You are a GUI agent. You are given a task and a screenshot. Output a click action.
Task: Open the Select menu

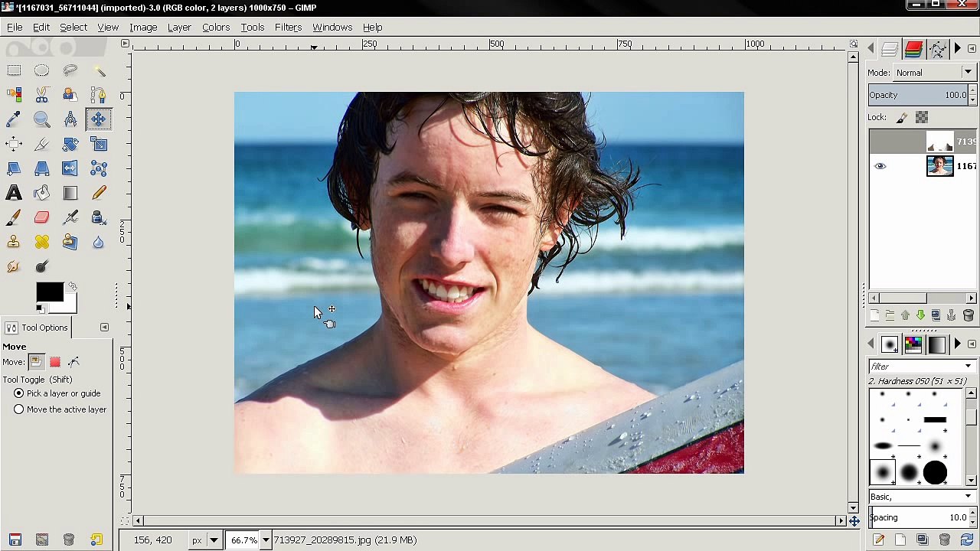click(x=73, y=28)
